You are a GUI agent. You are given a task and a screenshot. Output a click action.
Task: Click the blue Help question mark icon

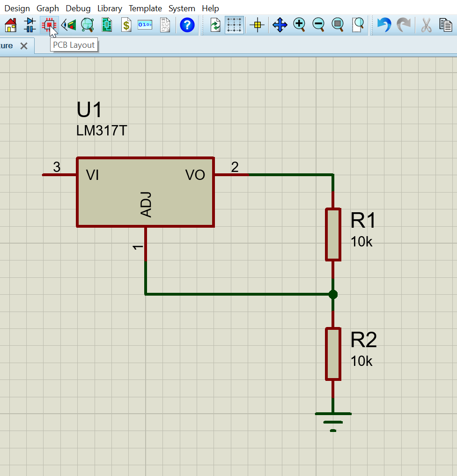(x=187, y=24)
